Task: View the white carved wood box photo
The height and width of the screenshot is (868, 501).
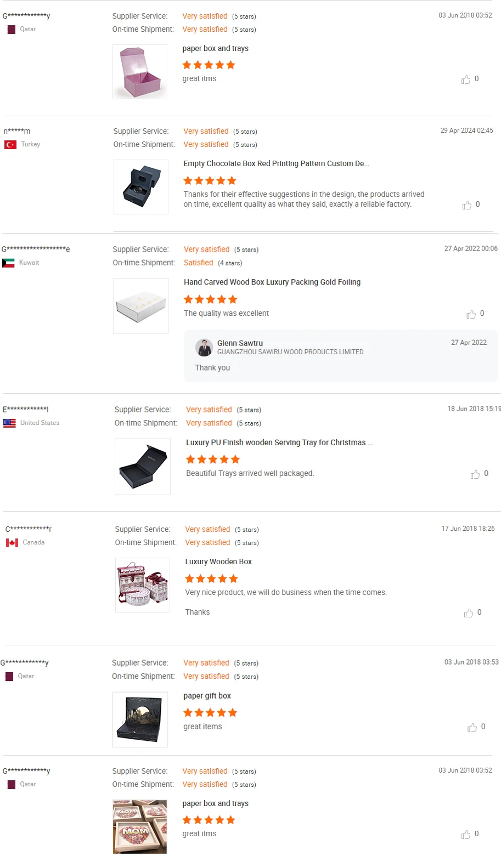Action: tap(141, 306)
